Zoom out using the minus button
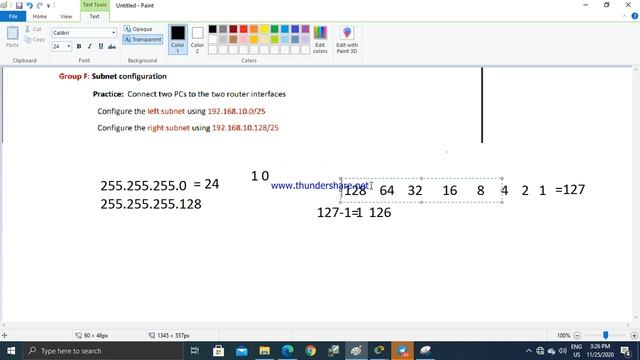Viewport: 640px width, 360px height. click(577, 336)
